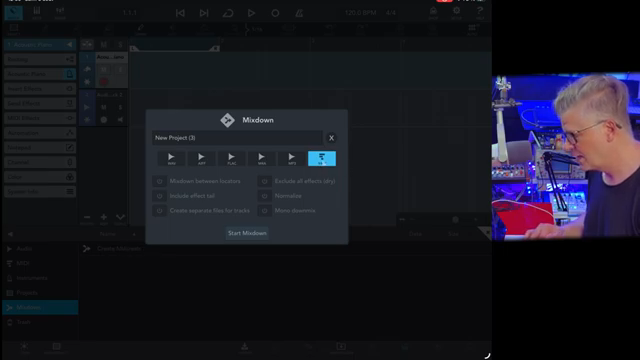
Task: Click Start Mixdown button
Action: (x=247, y=233)
